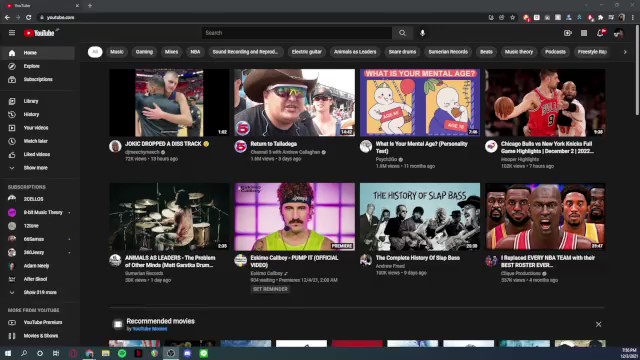Dismiss Recommended movies section
Image resolution: width=640 pixels, height=360 pixels.
click(x=598, y=324)
